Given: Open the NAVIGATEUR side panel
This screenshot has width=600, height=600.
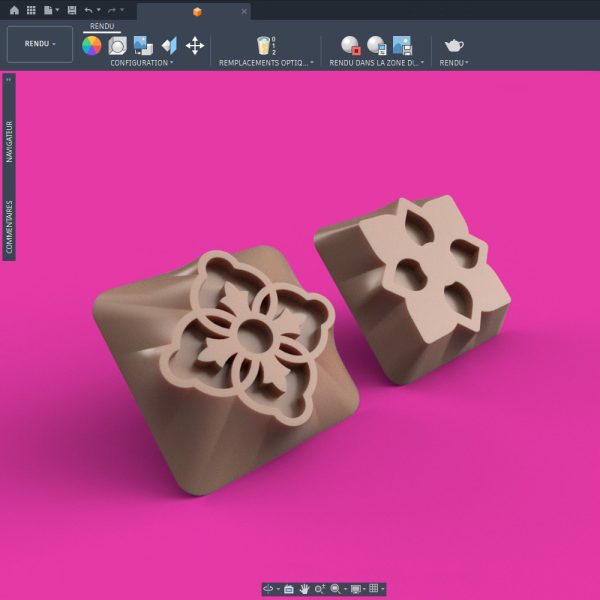Looking at the screenshot, I should 9,142.
